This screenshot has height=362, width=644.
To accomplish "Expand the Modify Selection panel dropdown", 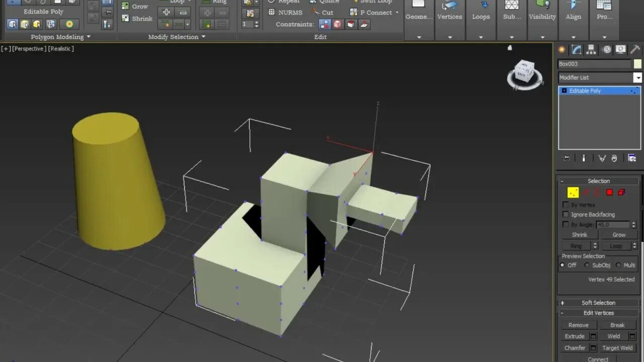I will (203, 37).
